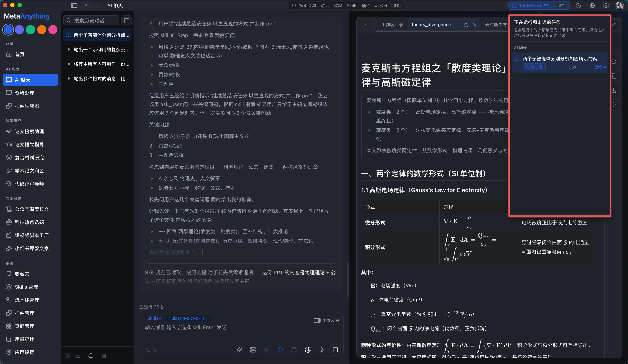628x364 pixels.
Task: Export conversation with the upload arrow icon
Action: [91, 355]
